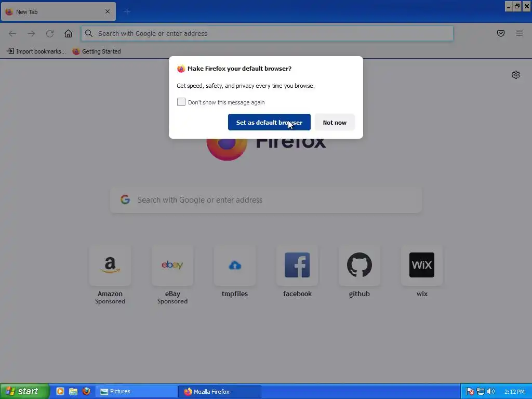
Task: Select the New Tab tab
Action: (58, 11)
